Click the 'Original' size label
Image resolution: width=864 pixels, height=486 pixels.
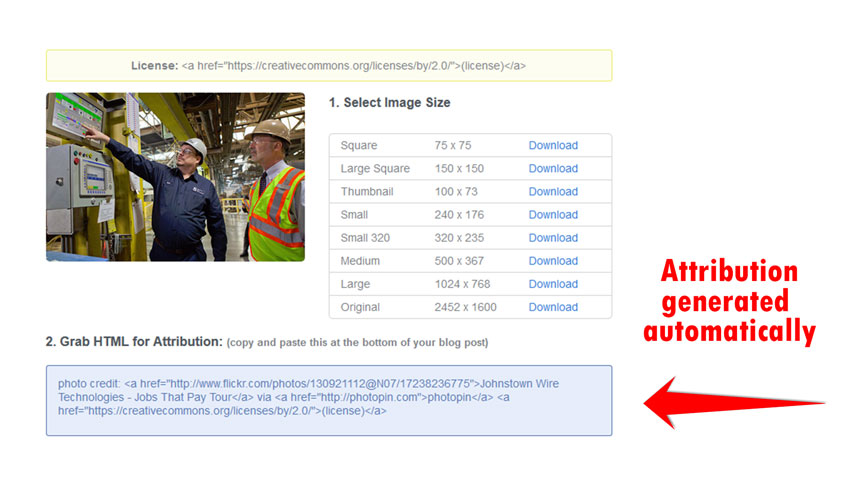(360, 307)
